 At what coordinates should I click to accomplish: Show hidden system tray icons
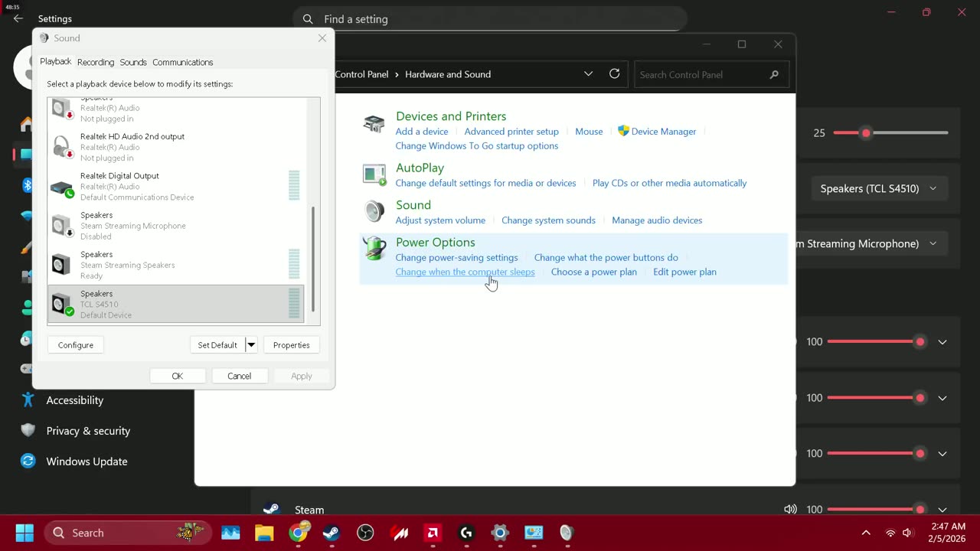pos(866,533)
